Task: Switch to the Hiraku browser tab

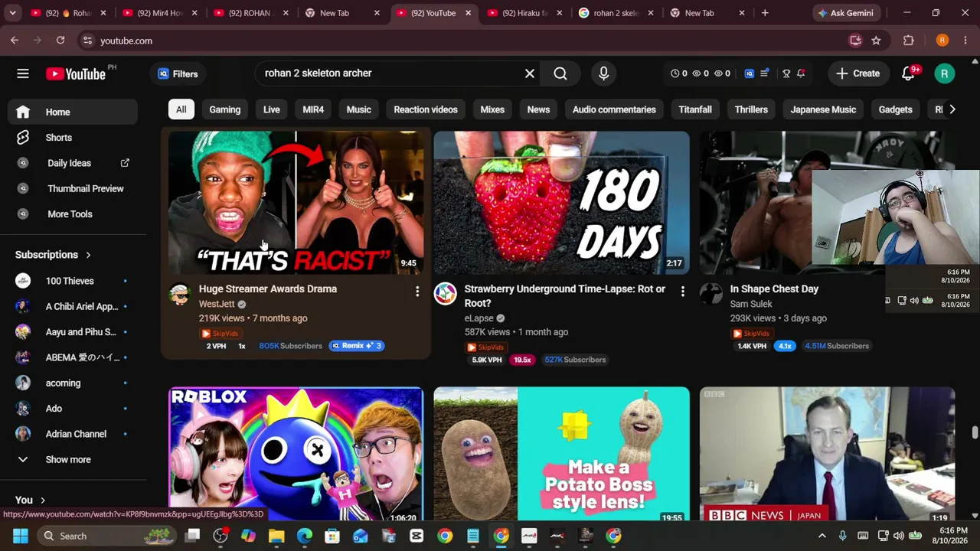Action: [x=527, y=13]
